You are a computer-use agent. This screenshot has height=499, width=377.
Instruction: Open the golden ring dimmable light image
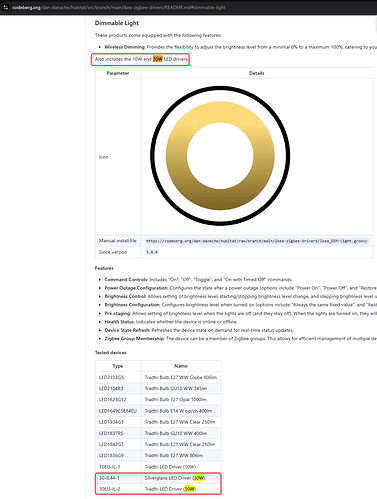click(x=220, y=156)
